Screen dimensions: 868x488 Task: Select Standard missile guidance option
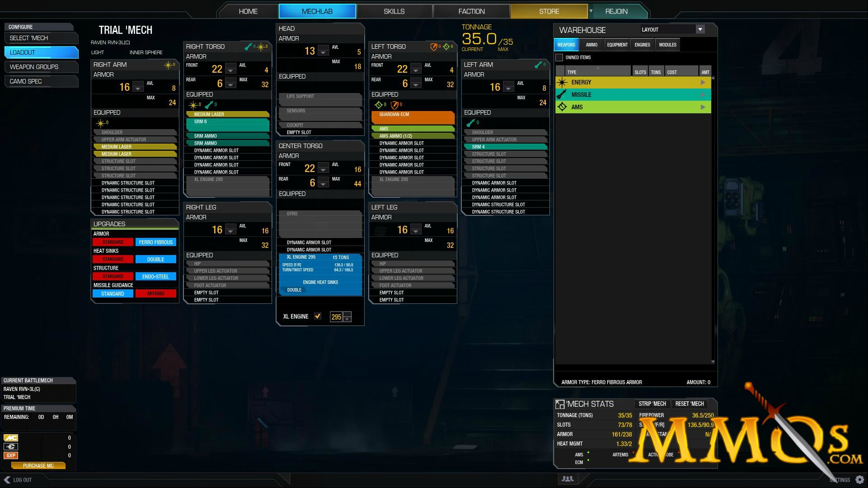(113, 294)
